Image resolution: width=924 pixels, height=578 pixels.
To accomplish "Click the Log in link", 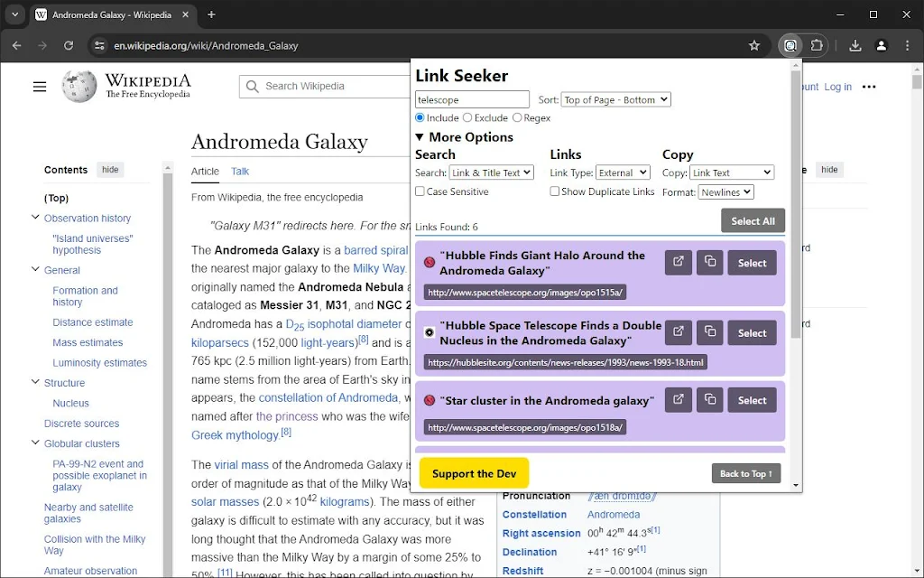I will pyautogui.click(x=837, y=87).
